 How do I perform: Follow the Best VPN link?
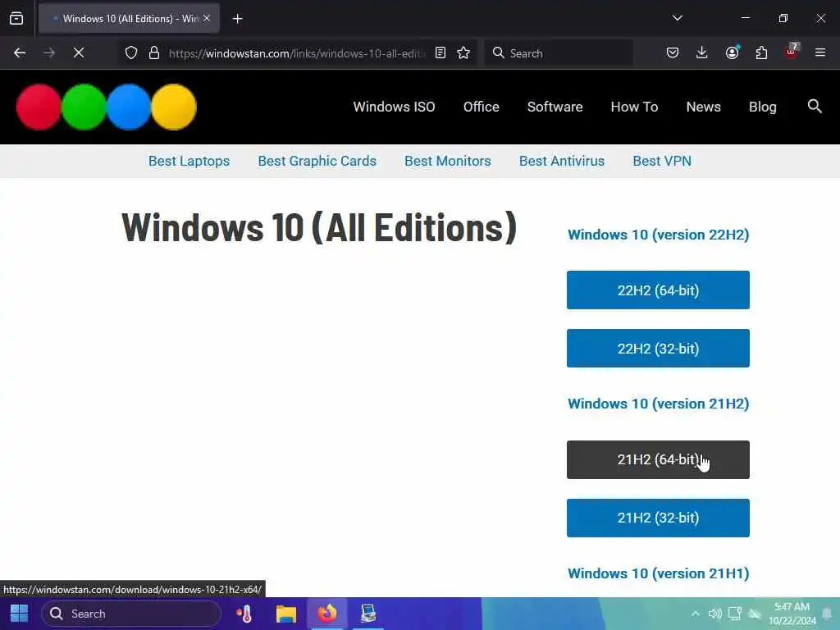point(662,161)
